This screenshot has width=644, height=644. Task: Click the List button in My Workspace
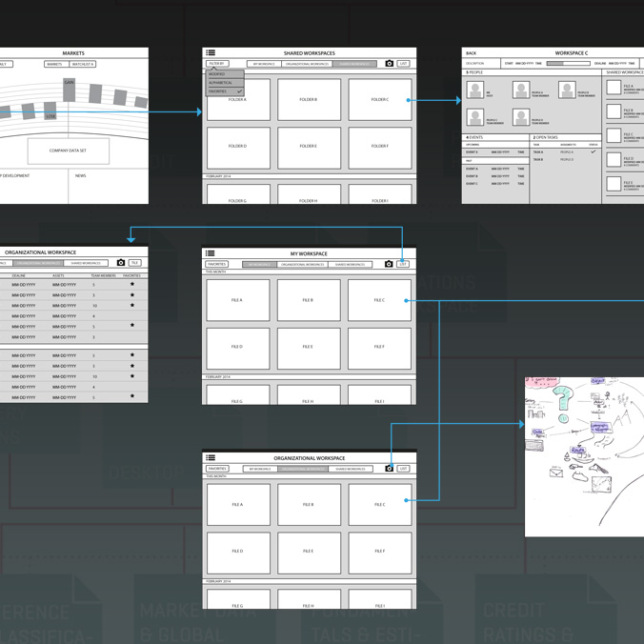click(x=402, y=264)
